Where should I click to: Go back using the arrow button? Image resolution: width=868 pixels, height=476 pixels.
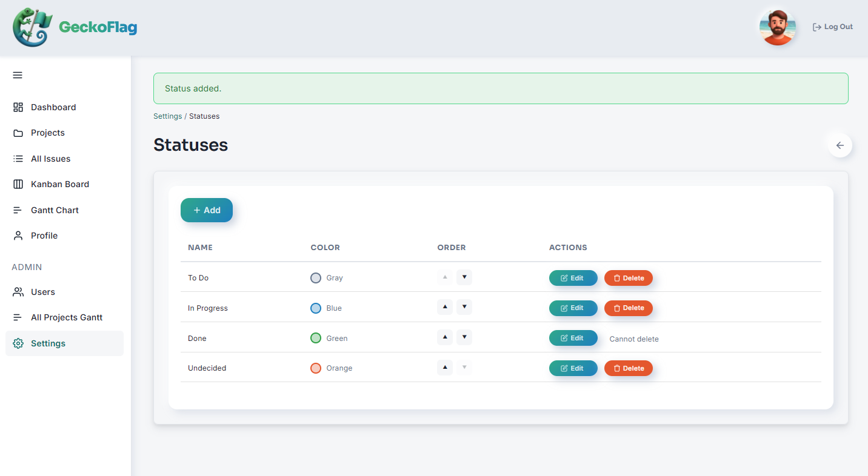click(x=840, y=145)
